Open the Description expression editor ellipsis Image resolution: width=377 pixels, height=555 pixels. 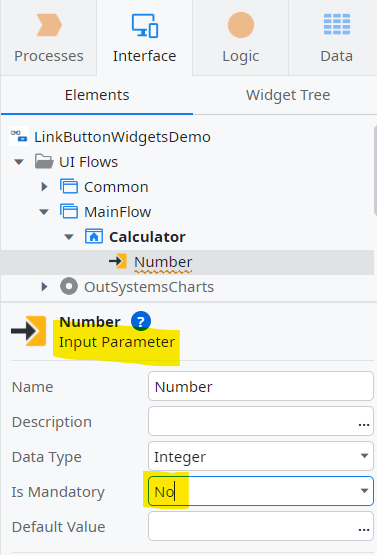[x=364, y=424]
